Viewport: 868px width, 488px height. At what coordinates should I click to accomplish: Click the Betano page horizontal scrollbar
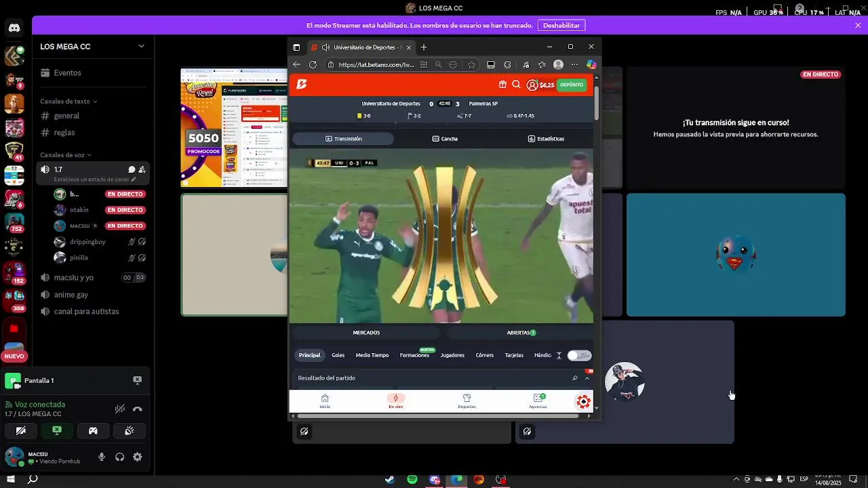point(438,416)
